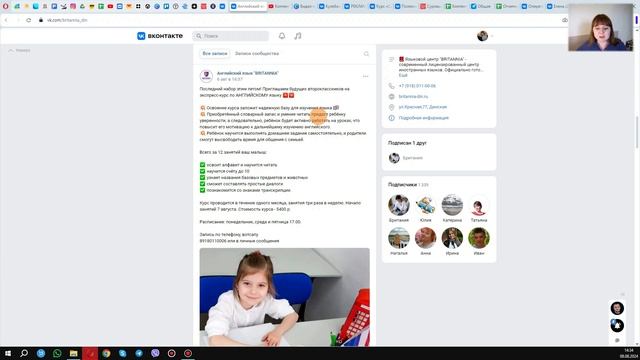Open the notifications bell

click(x=282, y=36)
